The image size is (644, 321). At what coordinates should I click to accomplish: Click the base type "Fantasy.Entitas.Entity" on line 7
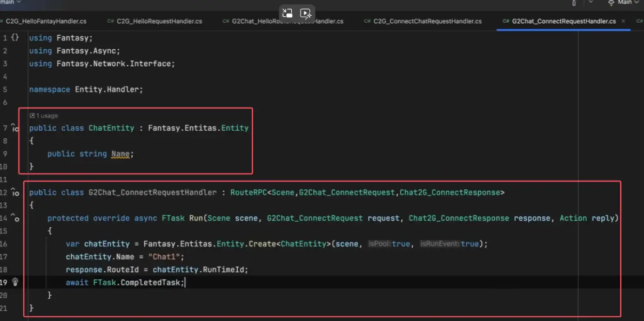point(198,128)
